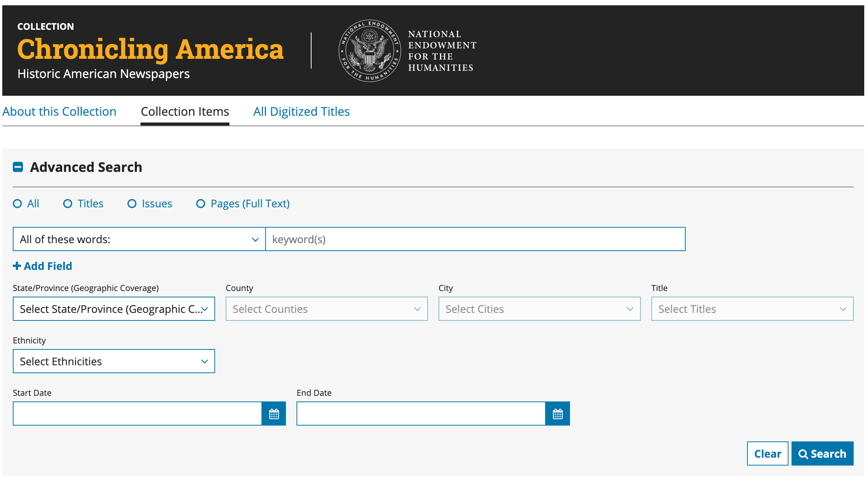The height and width of the screenshot is (481, 868).
Task: Open the End Date calendar picker
Action: (558, 414)
